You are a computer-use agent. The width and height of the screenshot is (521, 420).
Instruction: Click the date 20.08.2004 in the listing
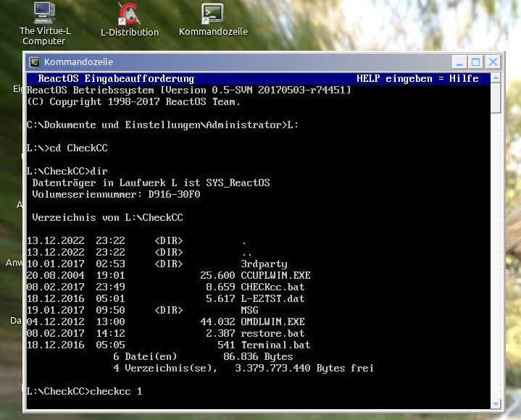(x=56, y=276)
